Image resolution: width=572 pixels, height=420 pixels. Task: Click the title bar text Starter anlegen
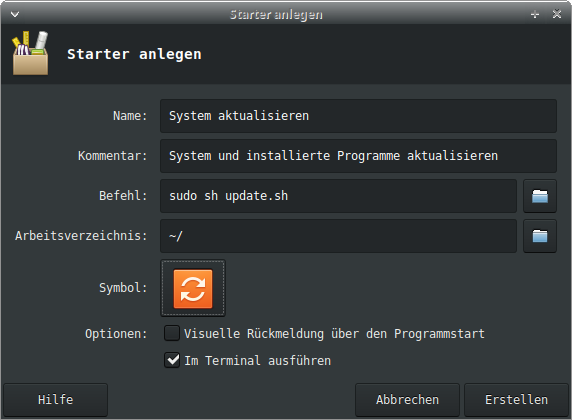(276, 15)
